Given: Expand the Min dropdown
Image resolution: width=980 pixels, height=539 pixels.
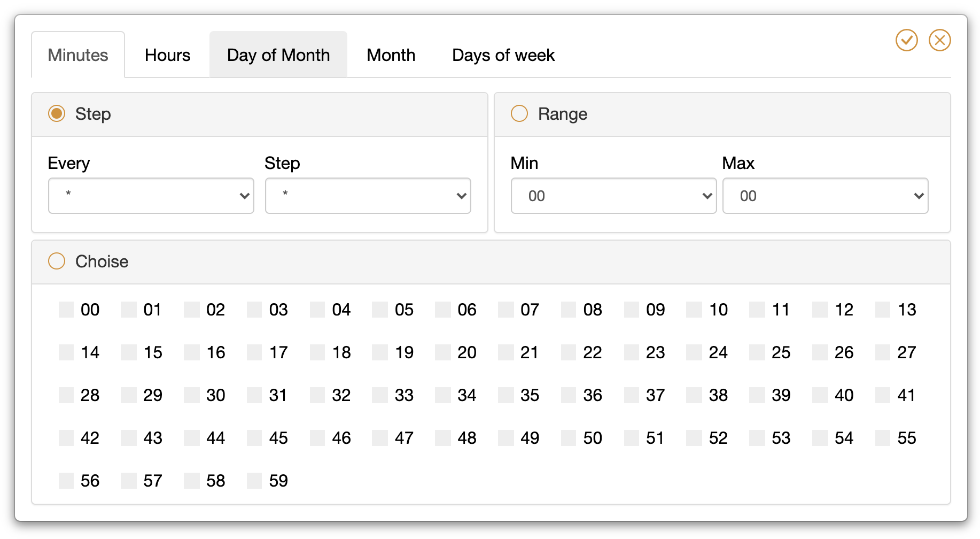Looking at the screenshot, I should pos(613,196).
